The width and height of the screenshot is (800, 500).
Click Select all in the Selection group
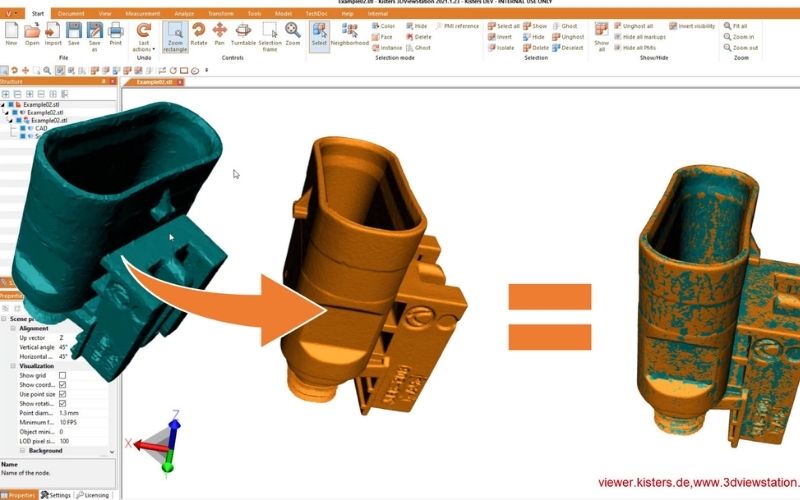[504, 26]
